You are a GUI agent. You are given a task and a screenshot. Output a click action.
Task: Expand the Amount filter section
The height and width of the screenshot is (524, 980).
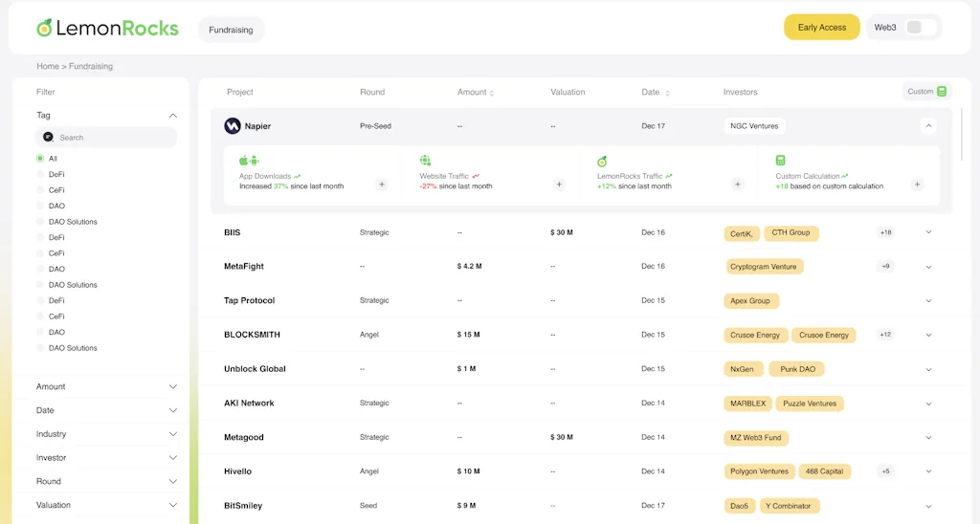173,387
